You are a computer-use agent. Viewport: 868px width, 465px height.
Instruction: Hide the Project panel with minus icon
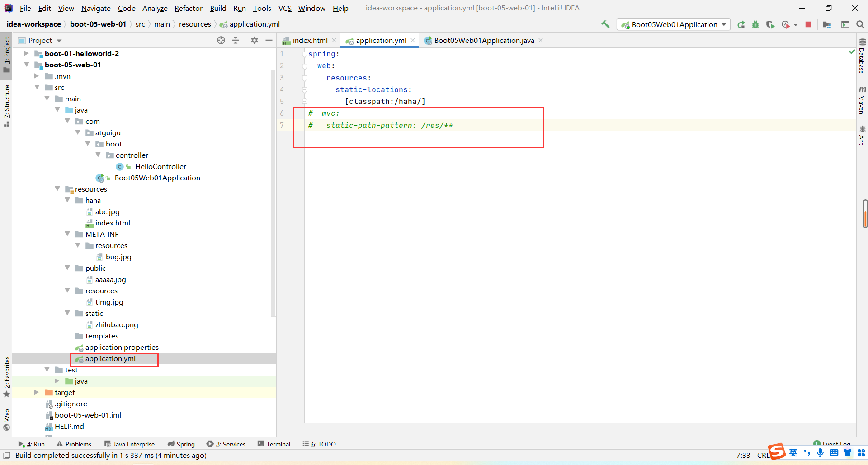coord(269,40)
